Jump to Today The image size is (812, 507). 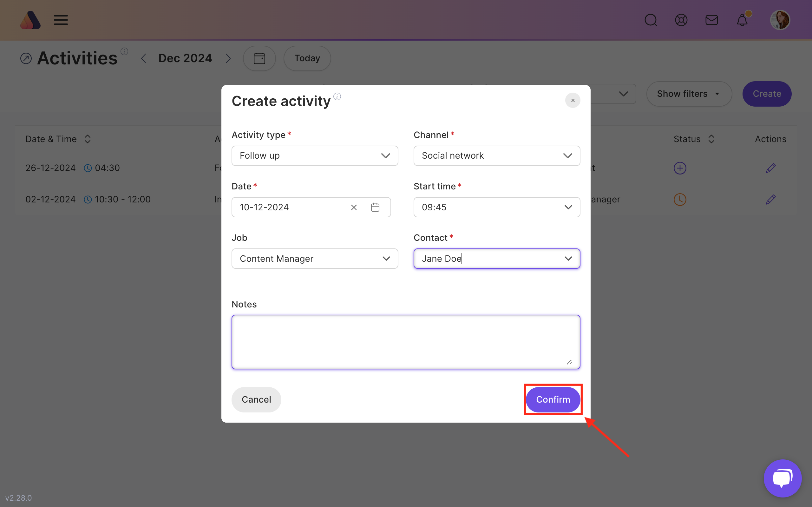tap(307, 58)
